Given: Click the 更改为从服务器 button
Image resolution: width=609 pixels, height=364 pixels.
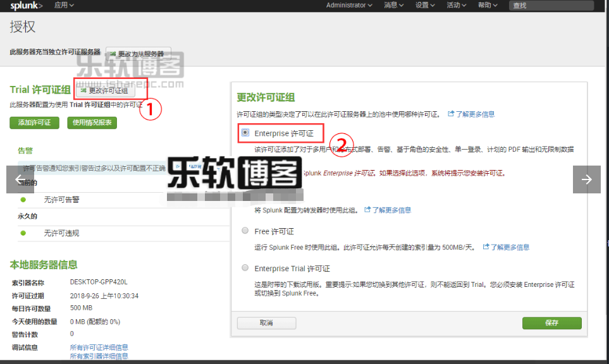Looking at the screenshot, I should tap(138, 54).
